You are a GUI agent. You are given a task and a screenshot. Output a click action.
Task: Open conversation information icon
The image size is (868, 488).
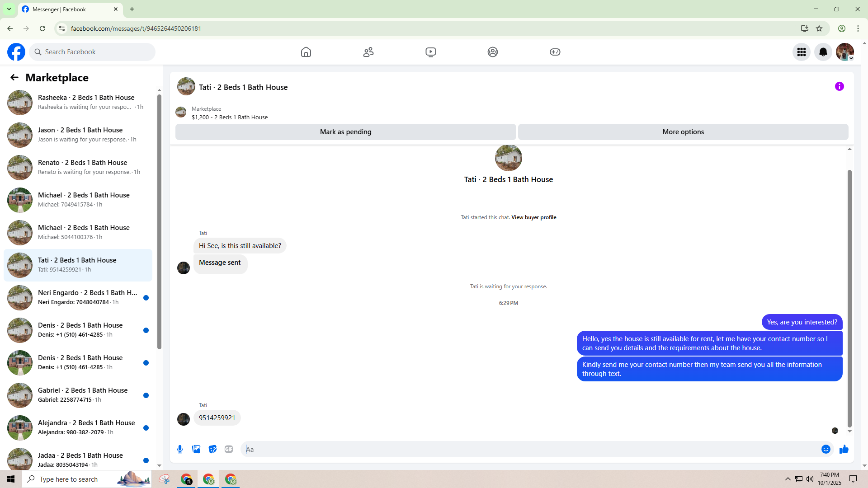coord(840,86)
